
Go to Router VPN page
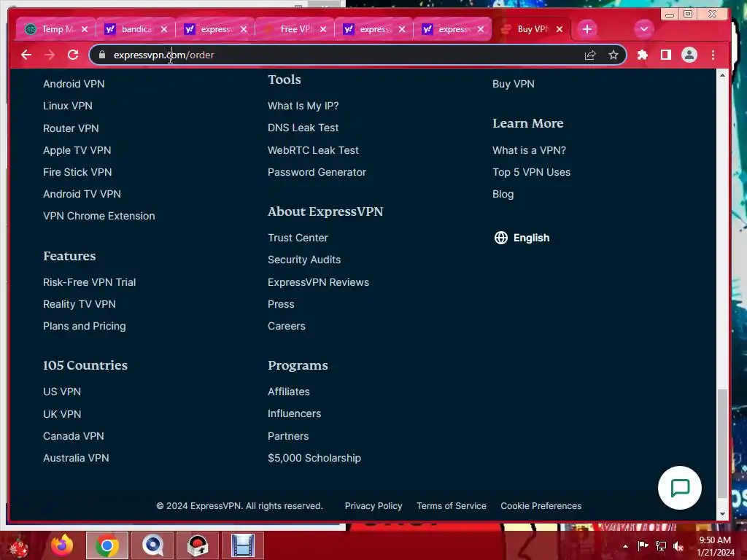(x=71, y=128)
